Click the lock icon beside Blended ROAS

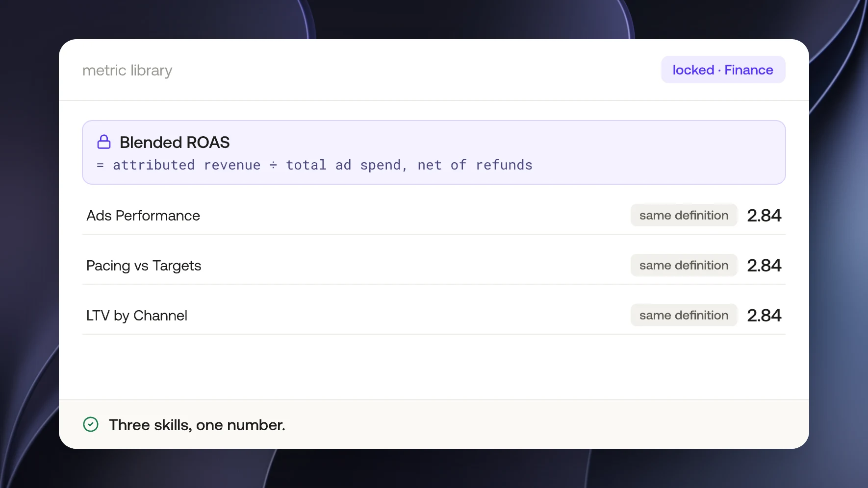(x=104, y=142)
